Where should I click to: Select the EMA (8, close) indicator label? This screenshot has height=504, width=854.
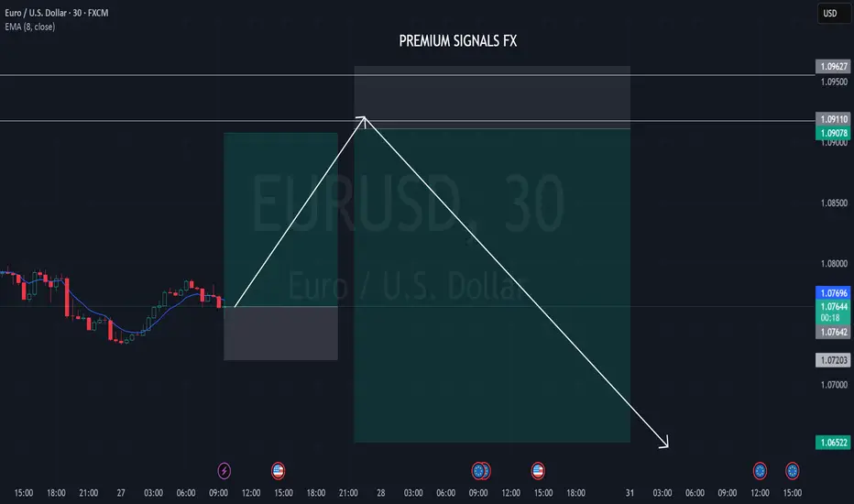tap(30, 27)
